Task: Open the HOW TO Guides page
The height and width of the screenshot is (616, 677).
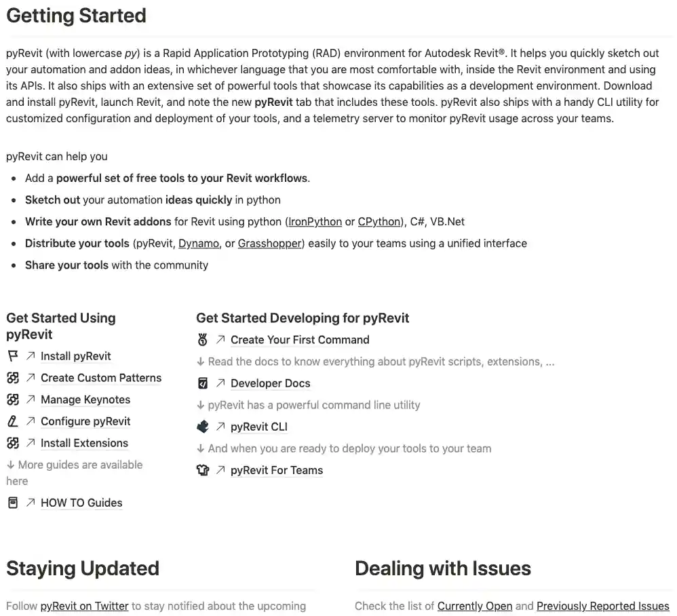Action: click(81, 503)
